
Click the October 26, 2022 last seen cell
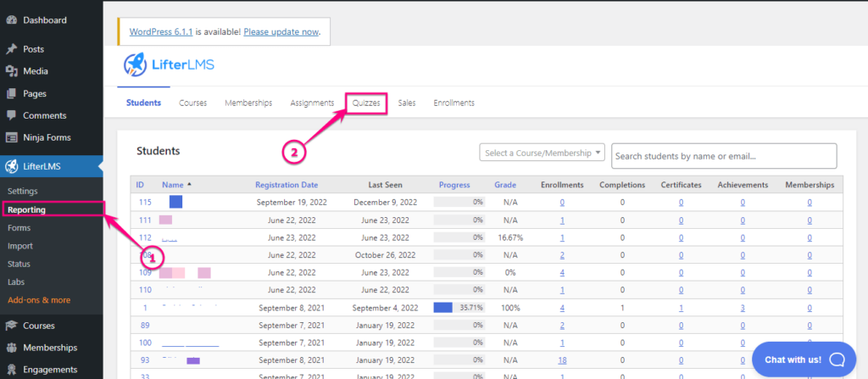386,255
